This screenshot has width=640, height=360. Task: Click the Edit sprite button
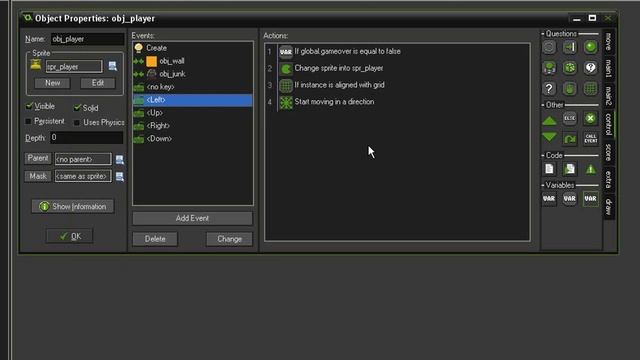pos(98,83)
